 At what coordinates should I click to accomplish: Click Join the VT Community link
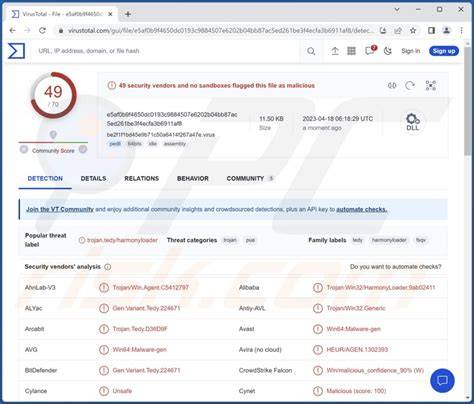click(x=60, y=209)
